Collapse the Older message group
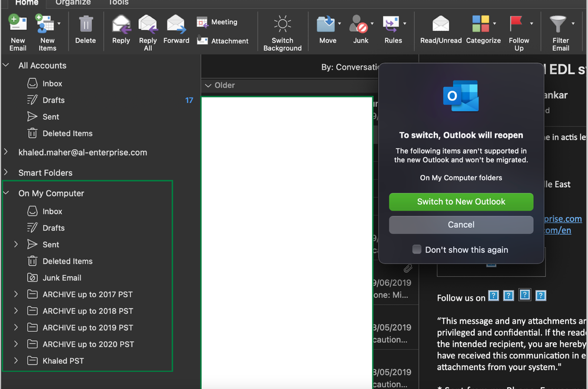 pyautogui.click(x=208, y=85)
